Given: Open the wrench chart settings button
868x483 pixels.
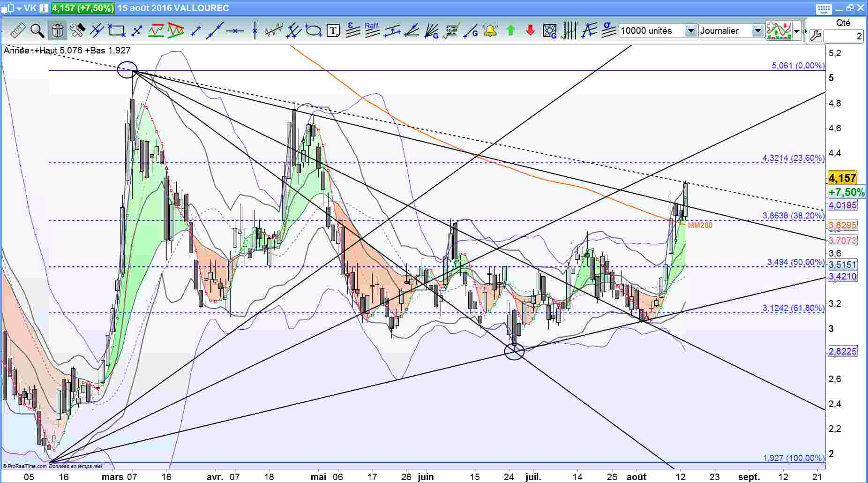Looking at the screenshot, I should pos(815,36).
